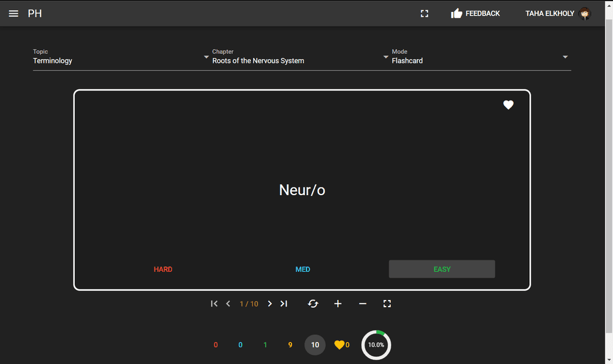Open the Feedback thumbs-up button
Viewport: 613px width, 364px height.
pos(475,13)
